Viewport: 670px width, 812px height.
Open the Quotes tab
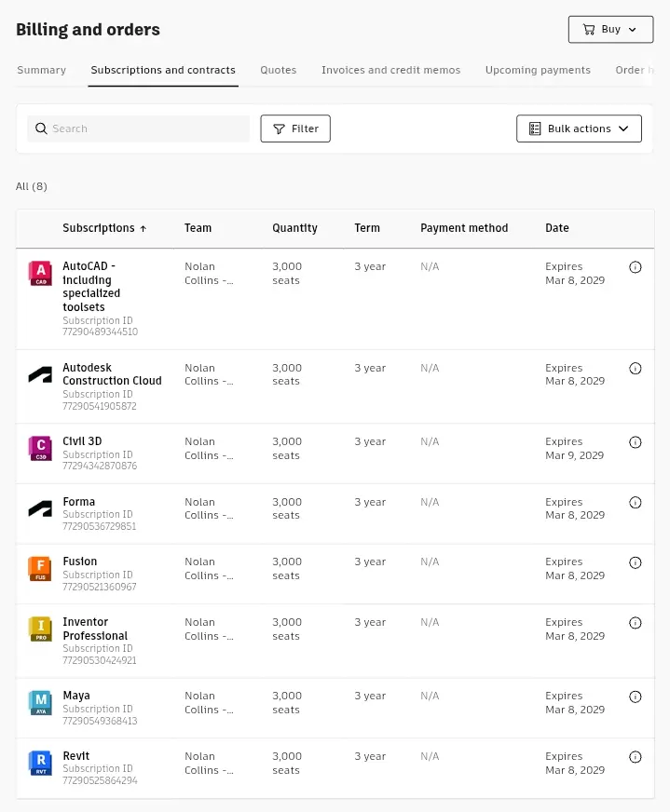[279, 70]
